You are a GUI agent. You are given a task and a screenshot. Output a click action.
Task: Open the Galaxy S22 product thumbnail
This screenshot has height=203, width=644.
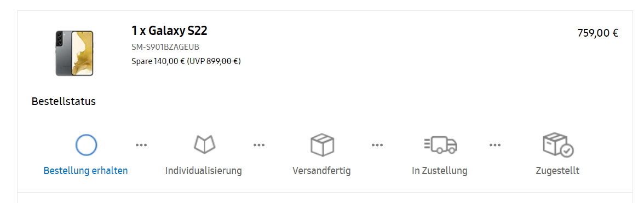pyautogui.click(x=74, y=53)
